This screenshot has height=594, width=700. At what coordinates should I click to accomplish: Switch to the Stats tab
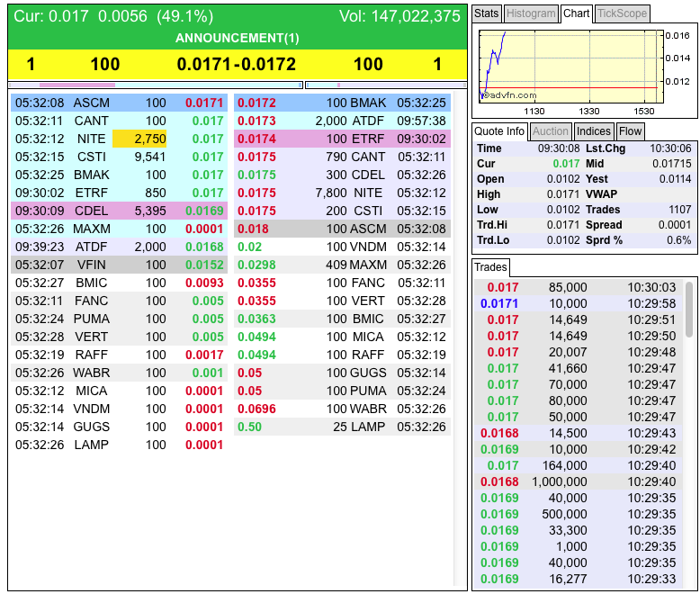tap(486, 13)
